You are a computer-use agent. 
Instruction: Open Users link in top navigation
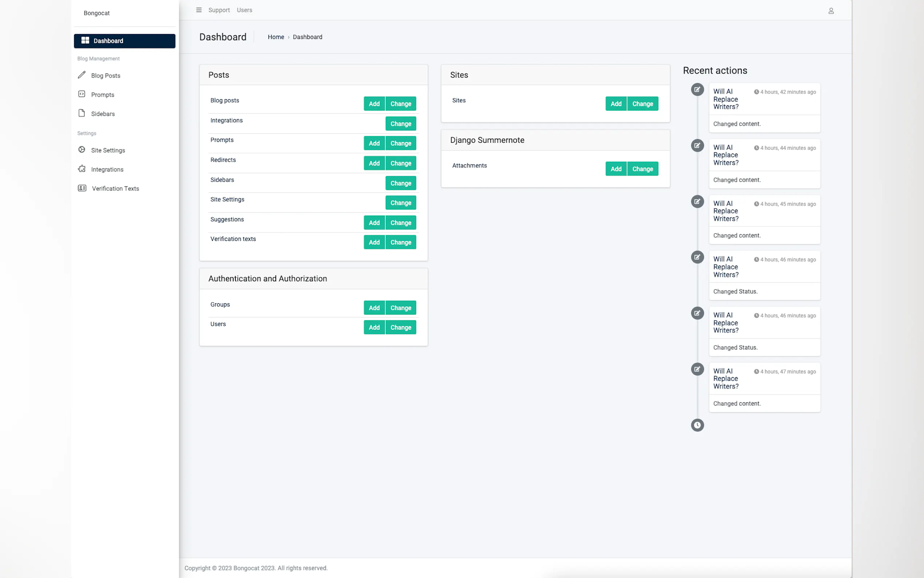(x=244, y=10)
